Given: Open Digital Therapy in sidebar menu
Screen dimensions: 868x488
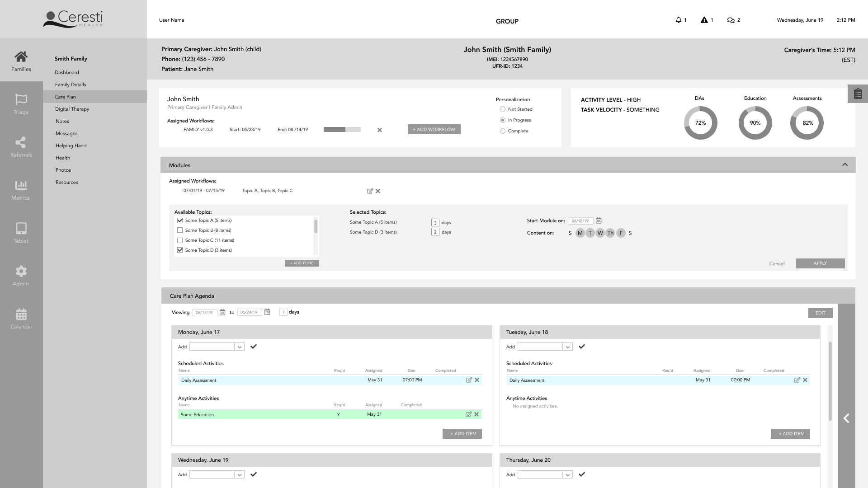Looking at the screenshot, I should (x=72, y=109).
